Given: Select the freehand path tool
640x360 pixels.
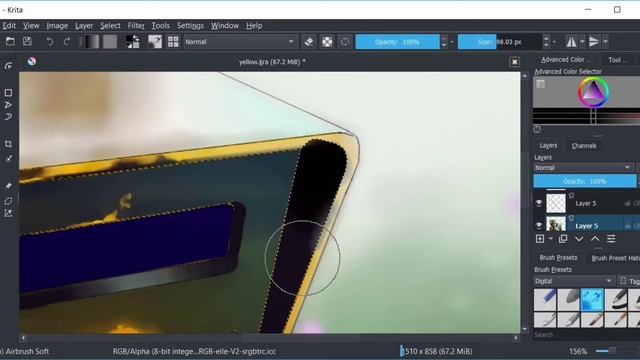Looking at the screenshot, I should click(x=8, y=117).
